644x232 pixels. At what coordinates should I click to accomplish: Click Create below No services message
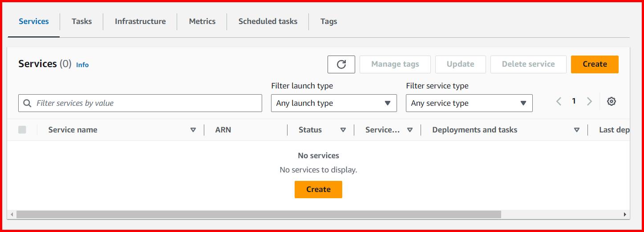[318, 189]
